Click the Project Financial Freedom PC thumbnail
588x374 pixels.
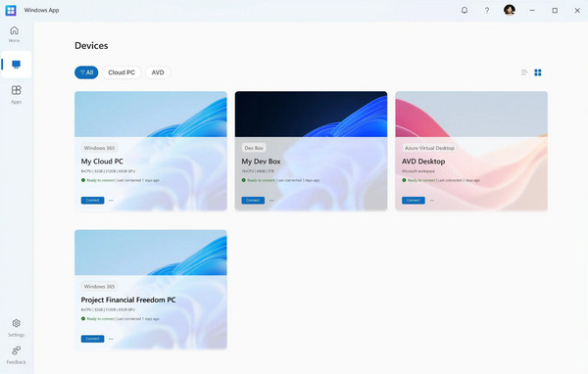tap(151, 253)
